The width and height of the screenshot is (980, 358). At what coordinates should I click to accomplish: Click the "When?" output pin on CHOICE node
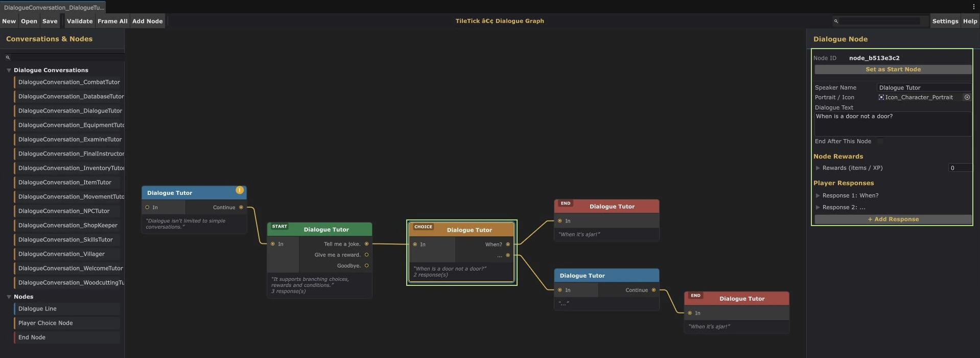click(x=508, y=244)
